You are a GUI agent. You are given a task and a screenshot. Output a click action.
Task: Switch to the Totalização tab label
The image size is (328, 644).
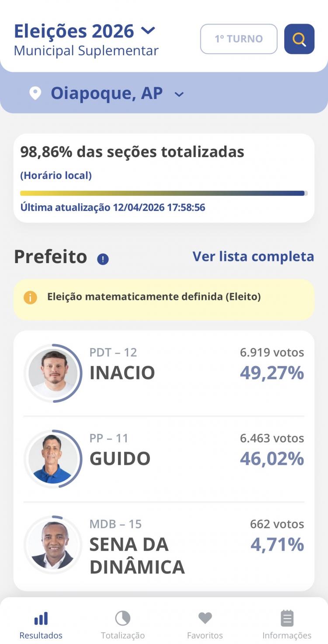(123, 635)
